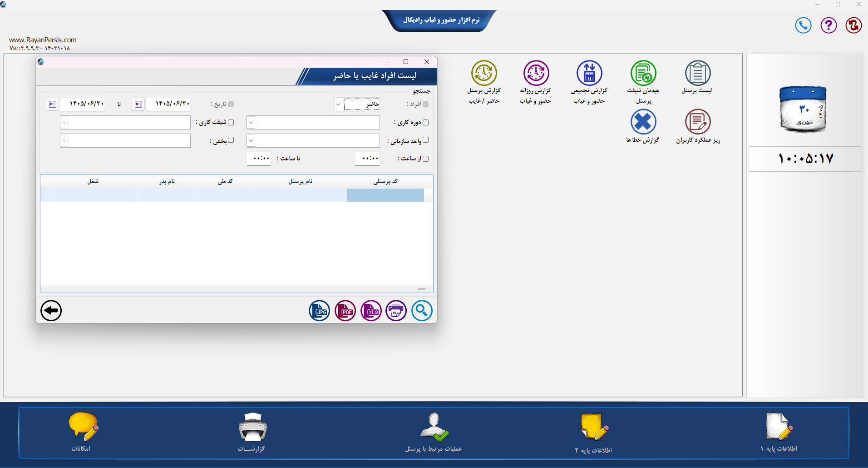The width and height of the screenshot is (868, 468).
Task: Click the calendar date widget showing ۳۰
Action: pos(803,109)
